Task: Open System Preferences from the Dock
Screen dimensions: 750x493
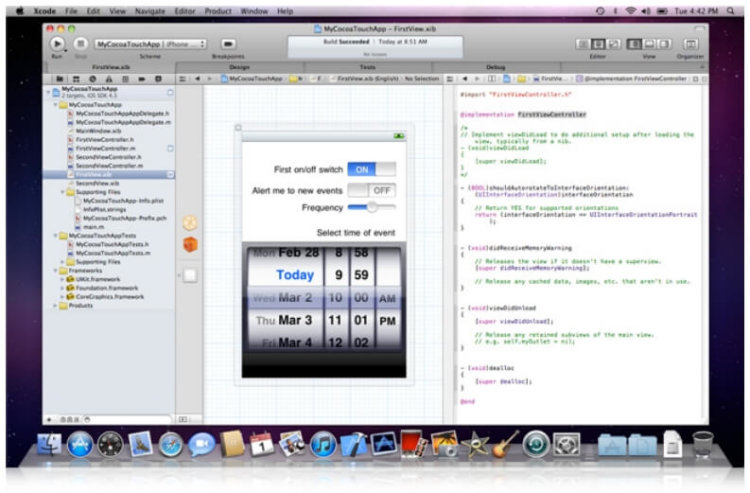Action: pyautogui.click(x=567, y=445)
